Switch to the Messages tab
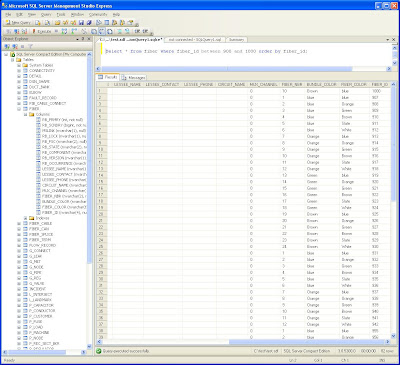 pos(133,77)
